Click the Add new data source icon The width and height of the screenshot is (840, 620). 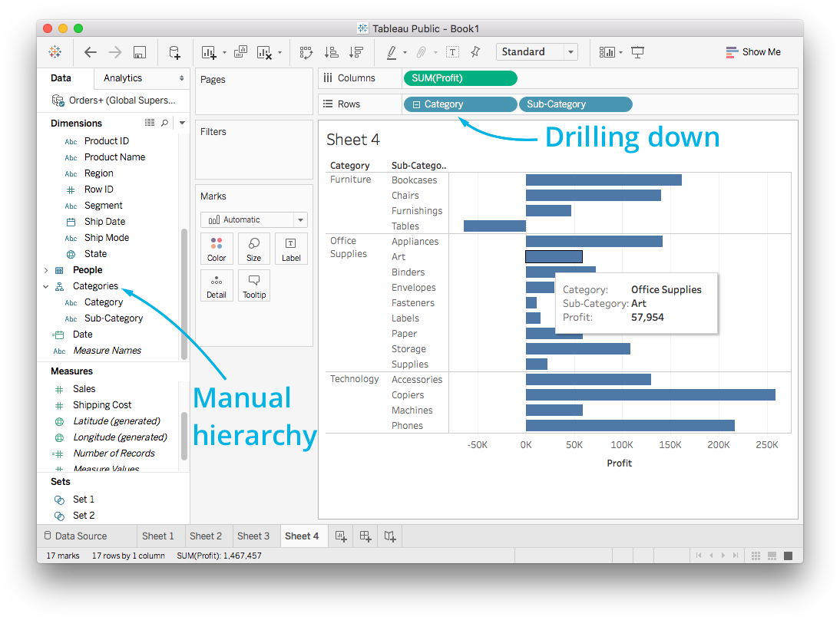(174, 52)
